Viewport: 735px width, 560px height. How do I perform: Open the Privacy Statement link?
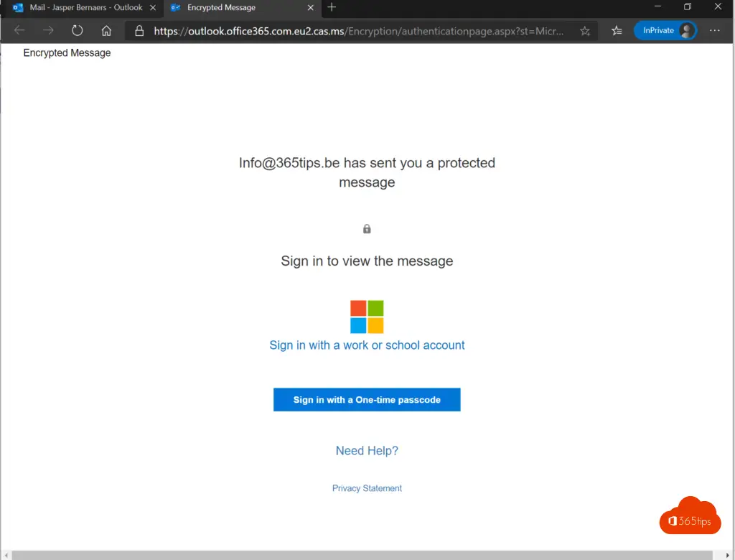click(x=367, y=488)
